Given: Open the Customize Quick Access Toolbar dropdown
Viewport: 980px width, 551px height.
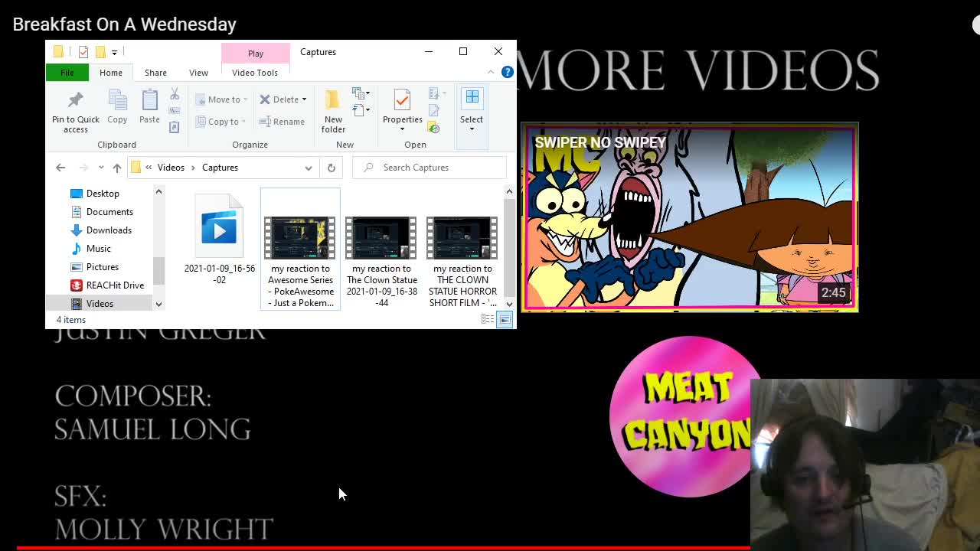Looking at the screenshot, I should 114,52.
